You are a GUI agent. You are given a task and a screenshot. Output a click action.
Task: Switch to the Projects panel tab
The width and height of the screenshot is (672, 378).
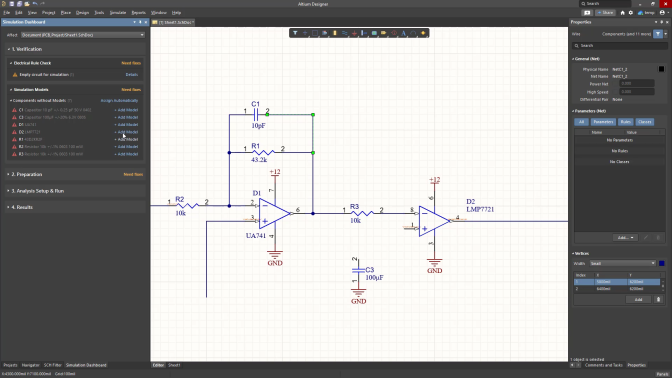(x=10, y=365)
